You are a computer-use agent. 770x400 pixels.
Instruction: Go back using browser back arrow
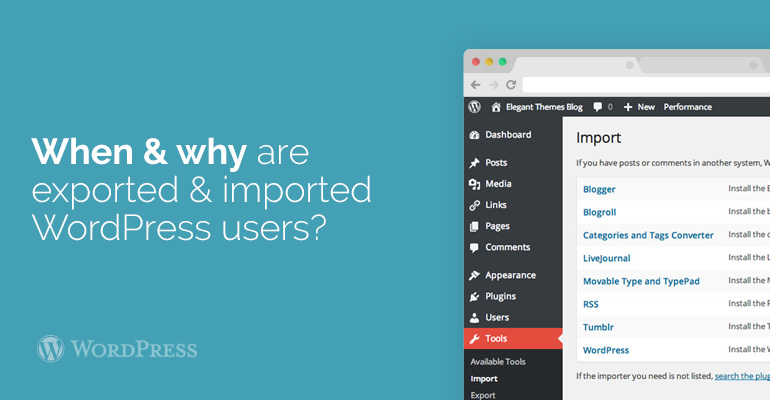475,85
